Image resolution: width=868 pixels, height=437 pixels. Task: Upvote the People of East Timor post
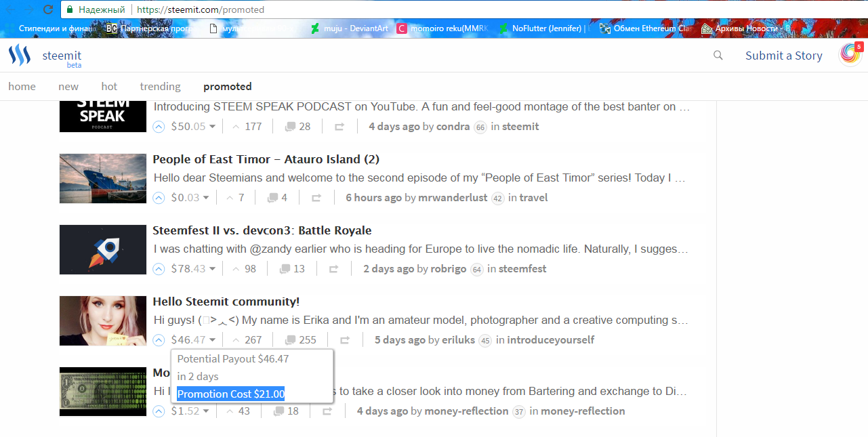click(159, 198)
